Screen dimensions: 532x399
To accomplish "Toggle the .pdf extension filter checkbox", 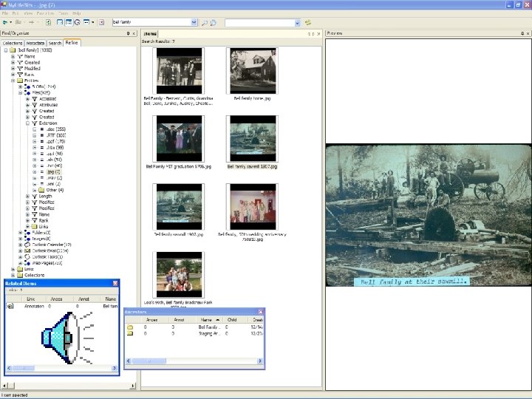I will click(35, 141).
